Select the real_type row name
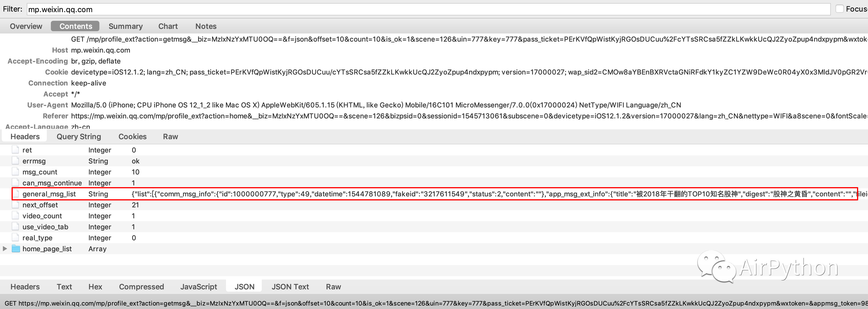The image size is (868, 309). pyautogui.click(x=37, y=238)
